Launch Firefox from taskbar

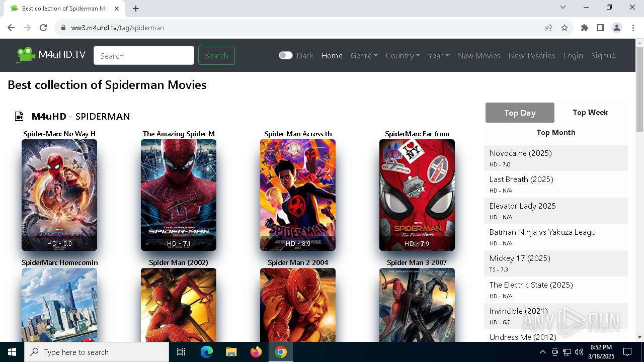point(256,352)
